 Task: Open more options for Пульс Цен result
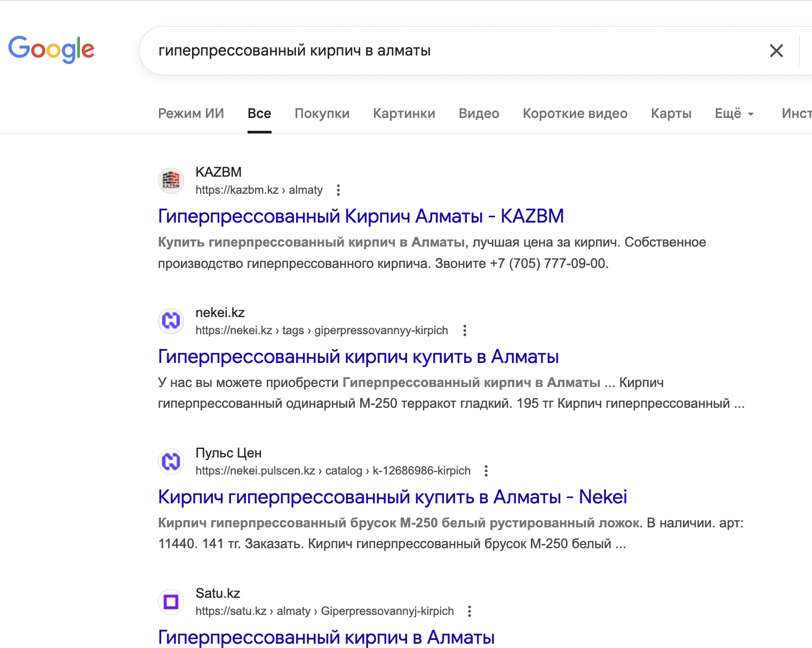click(486, 471)
